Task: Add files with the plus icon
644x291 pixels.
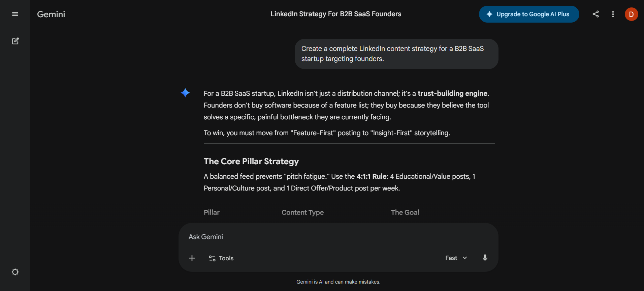Action: coord(192,258)
